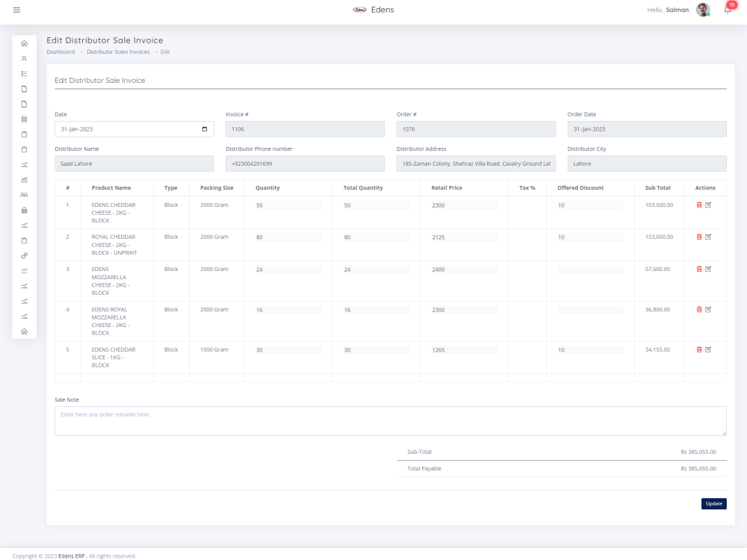Open the home icon atop the sidebar

tap(25, 43)
